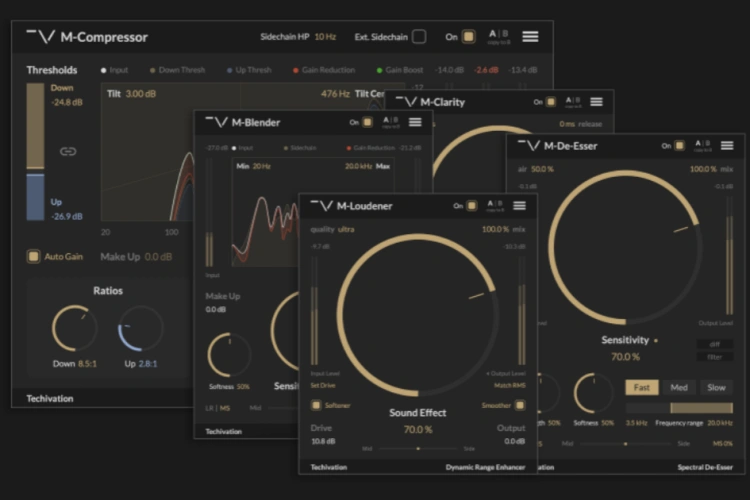This screenshot has height=500, width=750.
Task: Switch A/B preset in M-Blender
Action: click(x=391, y=122)
